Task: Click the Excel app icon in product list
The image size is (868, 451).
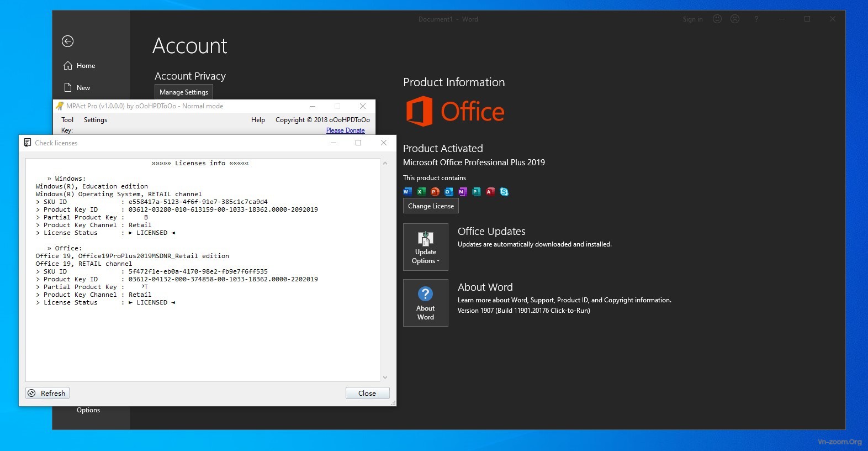Action: pyautogui.click(x=421, y=192)
